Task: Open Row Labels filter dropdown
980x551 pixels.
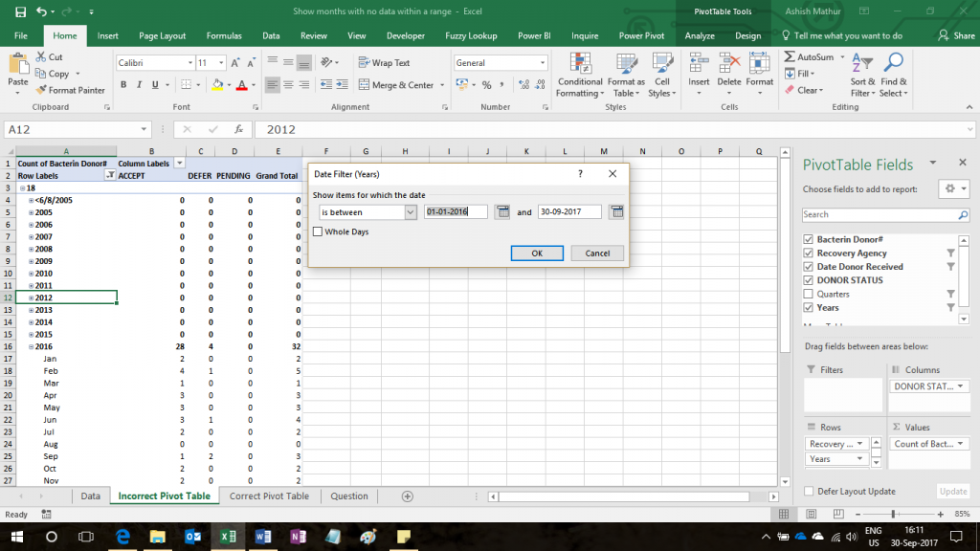Action: 110,176
